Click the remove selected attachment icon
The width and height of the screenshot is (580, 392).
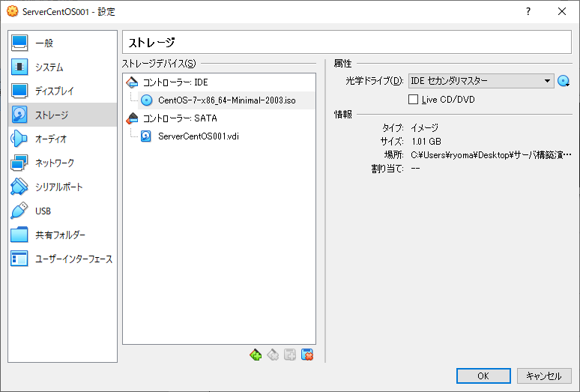[307, 355]
